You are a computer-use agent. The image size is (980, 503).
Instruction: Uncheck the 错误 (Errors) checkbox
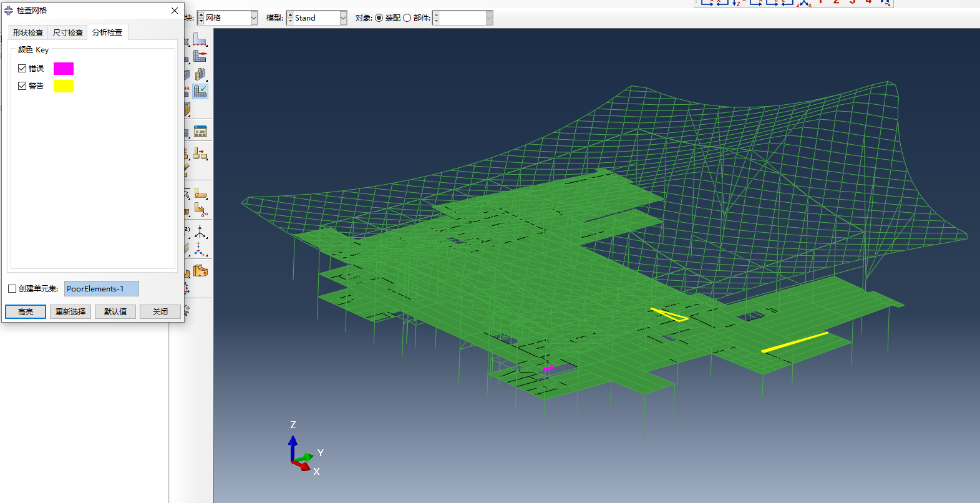(22, 69)
